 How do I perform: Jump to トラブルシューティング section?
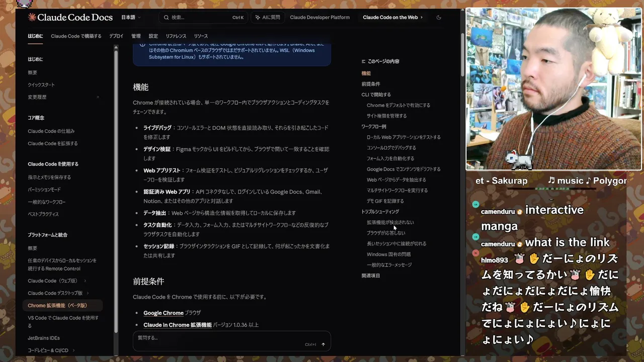click(x=380, y=212)
